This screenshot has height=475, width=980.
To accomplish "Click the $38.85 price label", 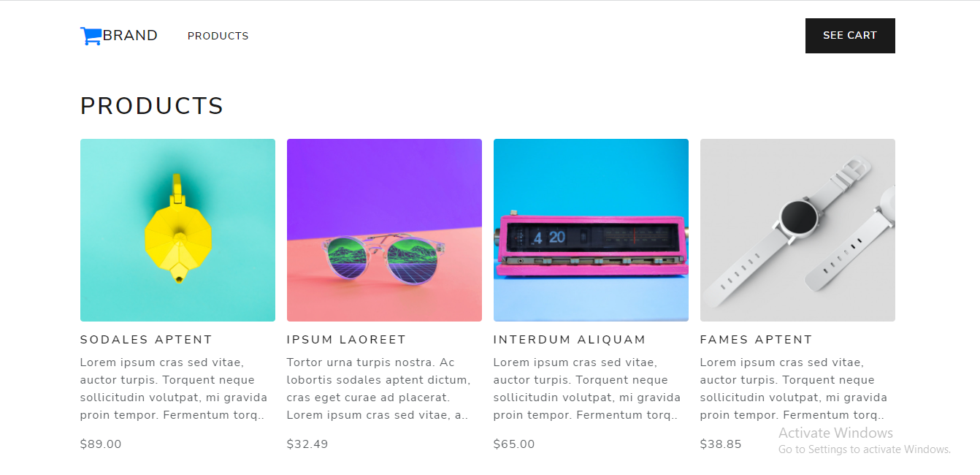I will [x=721, y=444].
